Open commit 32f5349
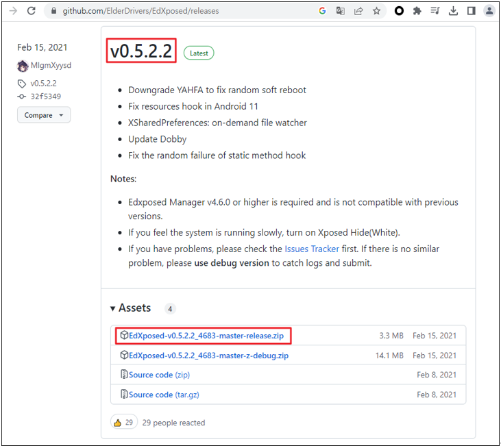 click(x=46, y=97)
